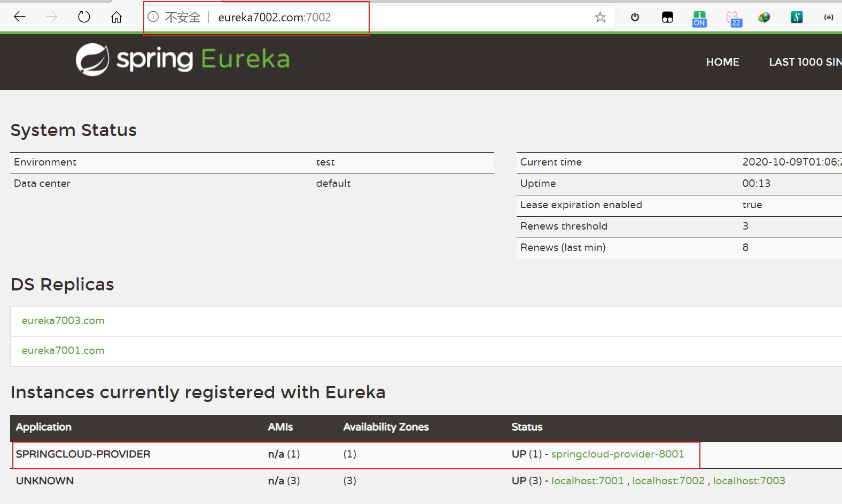Screen dimensions: 842x504
Task: Open the localhost:7002 instance link
Action: point(668,481)
